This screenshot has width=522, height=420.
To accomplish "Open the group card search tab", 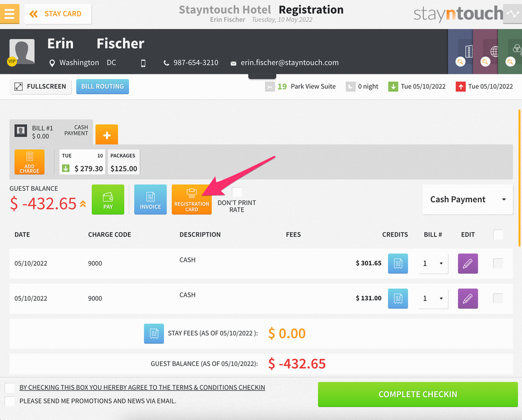I will click(x=510, y=51).
